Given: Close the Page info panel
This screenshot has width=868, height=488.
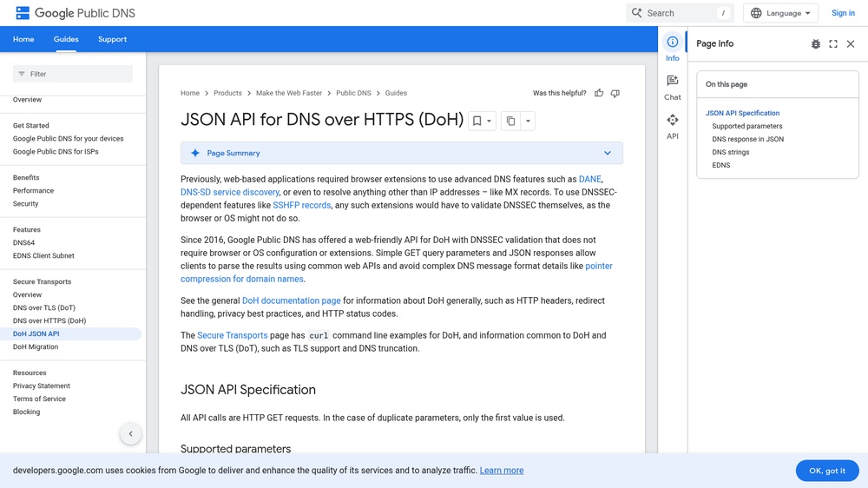Looking at the screenshot, I should coord(851,43).
